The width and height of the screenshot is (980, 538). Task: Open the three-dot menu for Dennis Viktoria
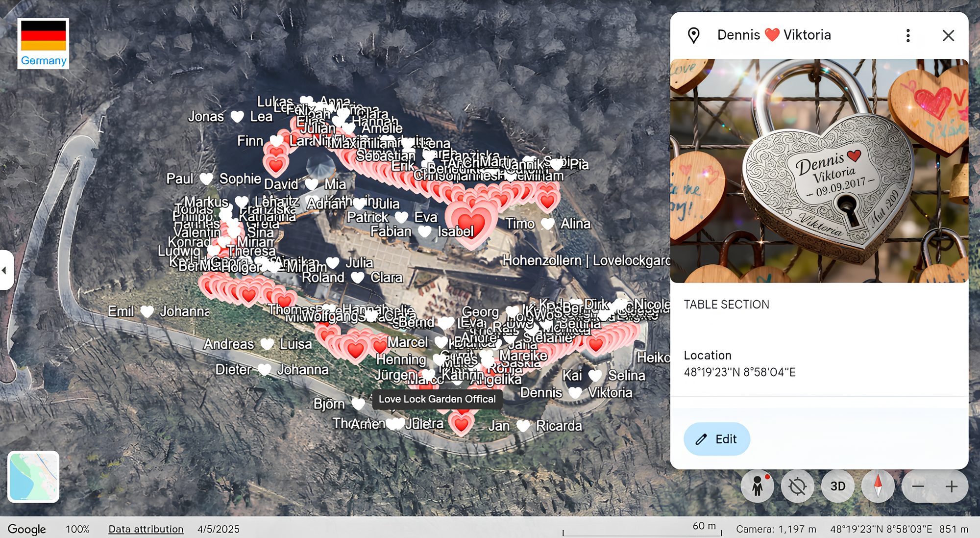[x=908, y=35]
